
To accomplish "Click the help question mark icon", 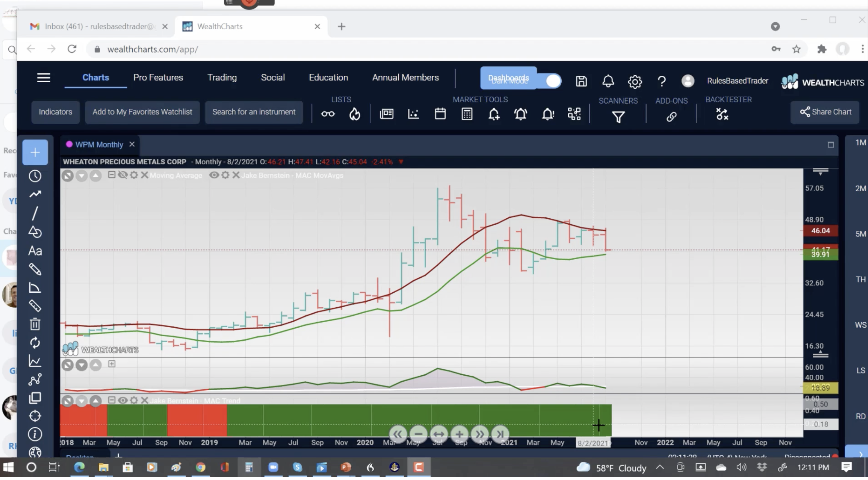I will pyautogui.click(x=662, y=82).
